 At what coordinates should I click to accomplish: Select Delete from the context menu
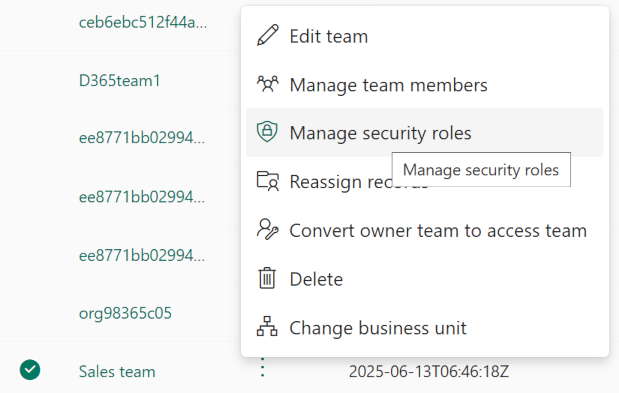pos(424,279)
